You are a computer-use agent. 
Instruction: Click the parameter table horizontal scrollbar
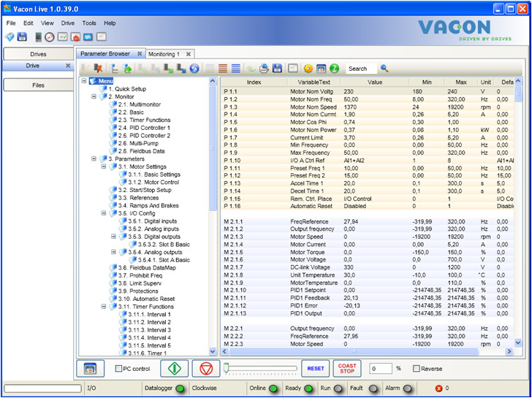click(x=354, y=351)
